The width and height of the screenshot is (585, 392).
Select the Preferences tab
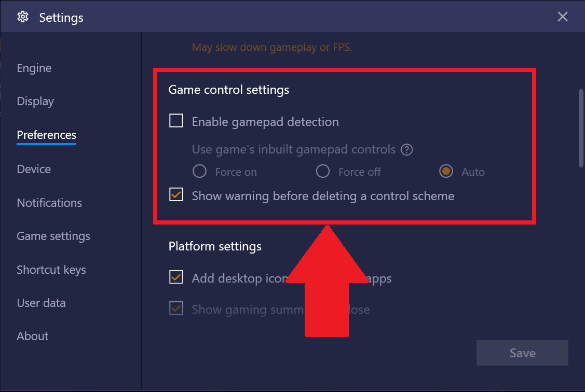pyautogui.click(x=47, y=135)
